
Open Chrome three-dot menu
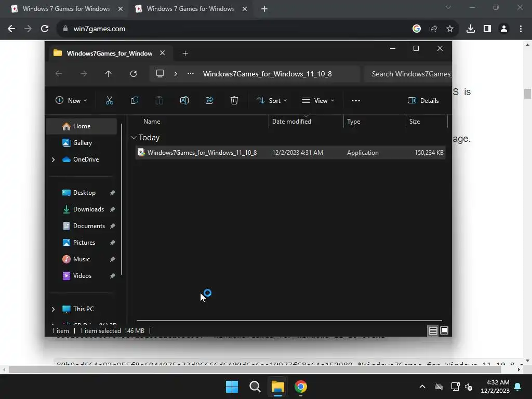[x=521, y=29]
